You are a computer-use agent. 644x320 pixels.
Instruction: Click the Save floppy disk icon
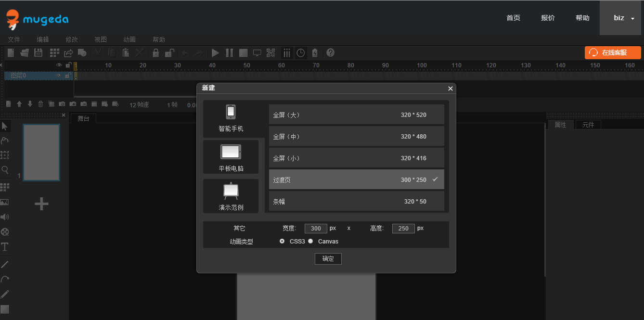tap(38, 53)
